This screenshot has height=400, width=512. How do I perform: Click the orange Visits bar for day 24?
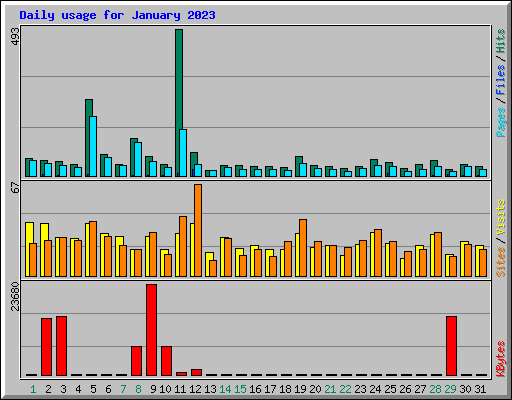(x=378, y=253)
